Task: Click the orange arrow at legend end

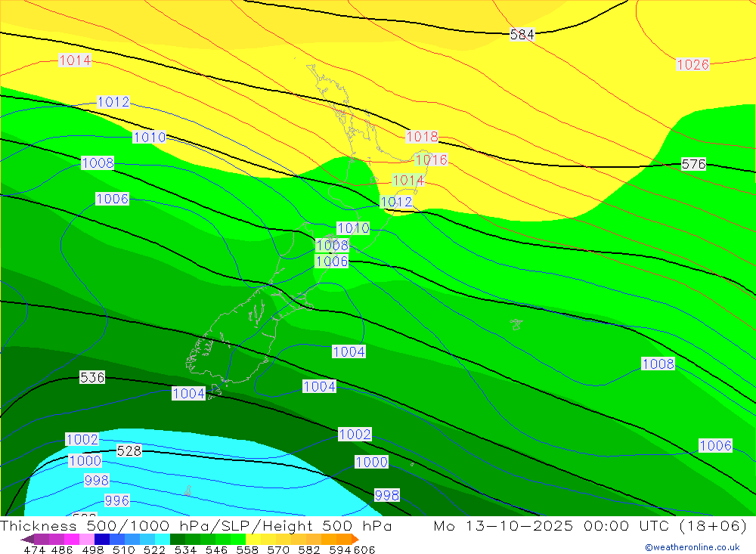Action: (355, 539)
